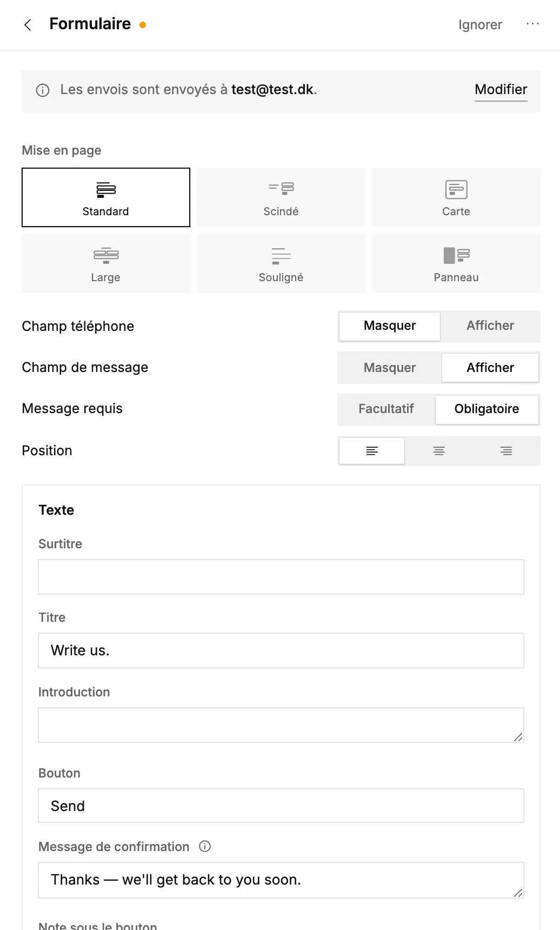Set Champ téléphone to Masquer

pyautogui.click(x=390, y=326)
